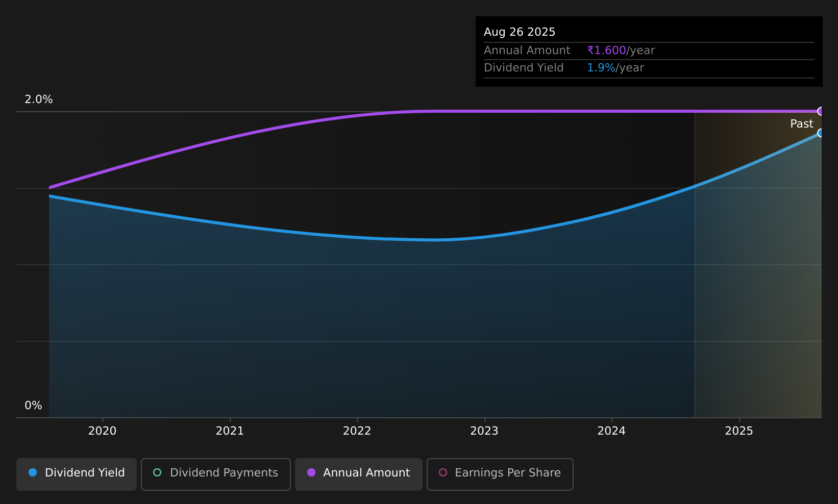Click the Aug 26 2025 tooltip date
The image size is (838, 504).
pyautogui.click(x=520, y=32)
